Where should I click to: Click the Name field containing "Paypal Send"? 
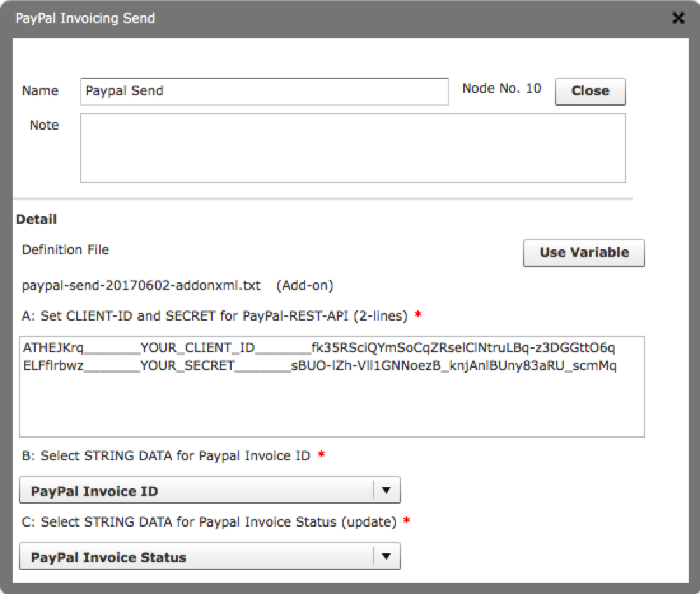click(264, 91)
